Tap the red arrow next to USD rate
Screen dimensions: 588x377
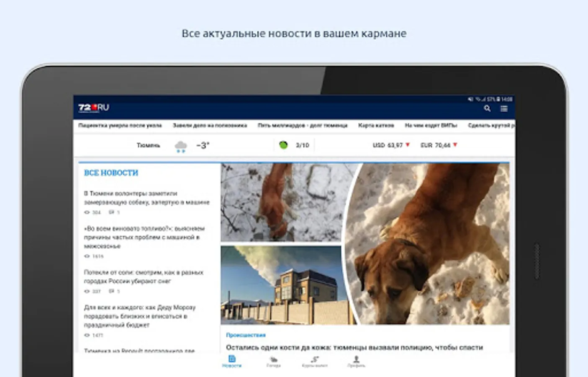pyautogui.click(x=408, y=145)
